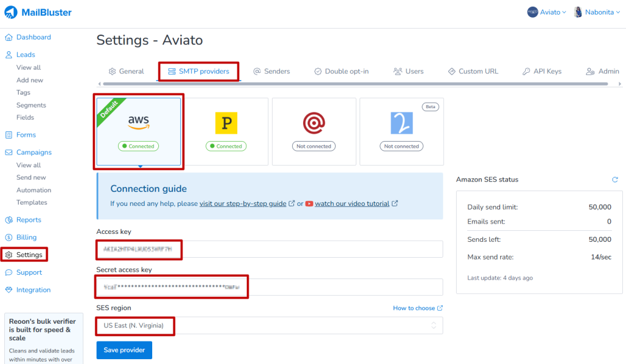Select the Amazon SES provider card
The image size is (626, 364).
(138, 131)
